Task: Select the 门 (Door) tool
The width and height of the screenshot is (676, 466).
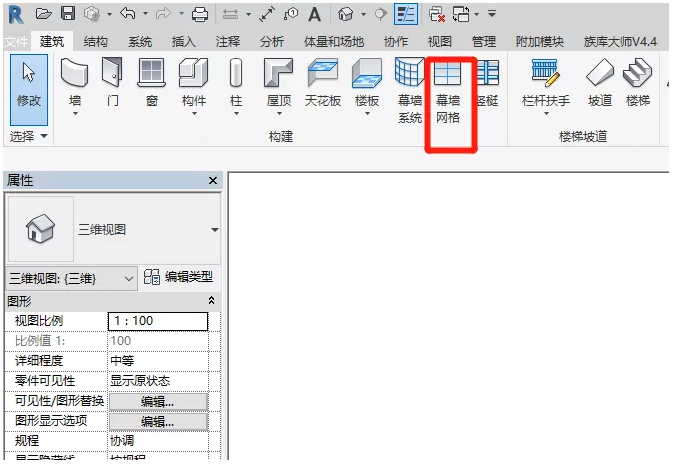Action: (x=113, y=82)
